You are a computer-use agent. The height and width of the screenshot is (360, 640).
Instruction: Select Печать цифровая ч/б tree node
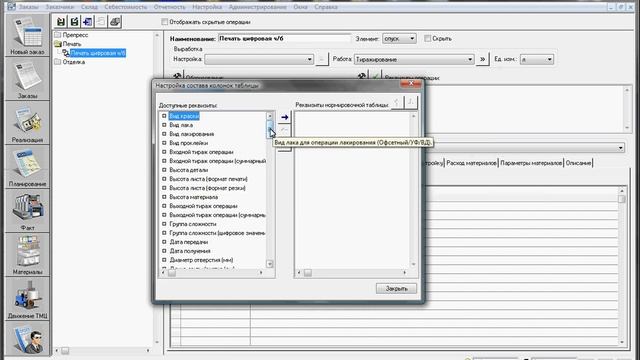[98, 53]
